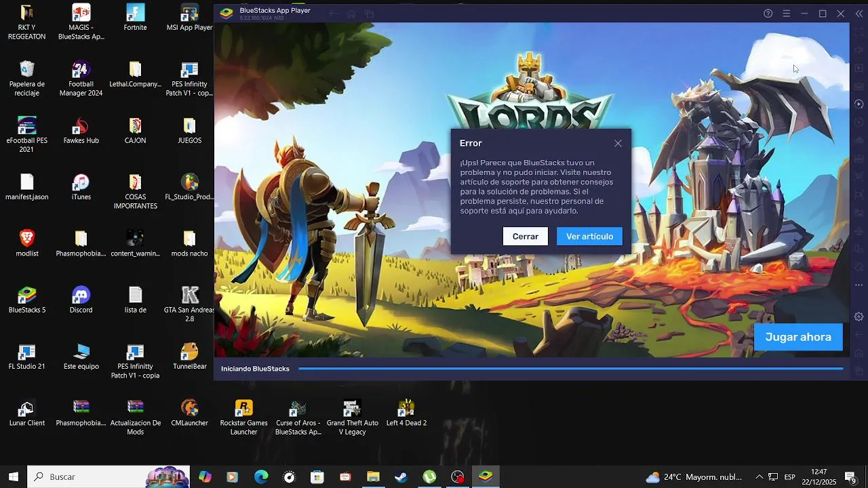Select GTA San Andreas 2.8 icon
The height and width of the screenshot is (488, 868).
(190, 304)
